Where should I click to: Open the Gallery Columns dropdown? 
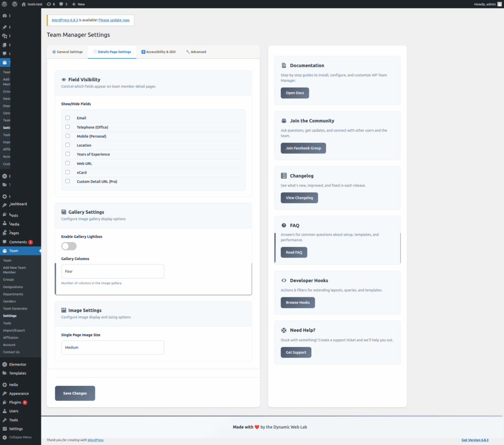[112, 271]
